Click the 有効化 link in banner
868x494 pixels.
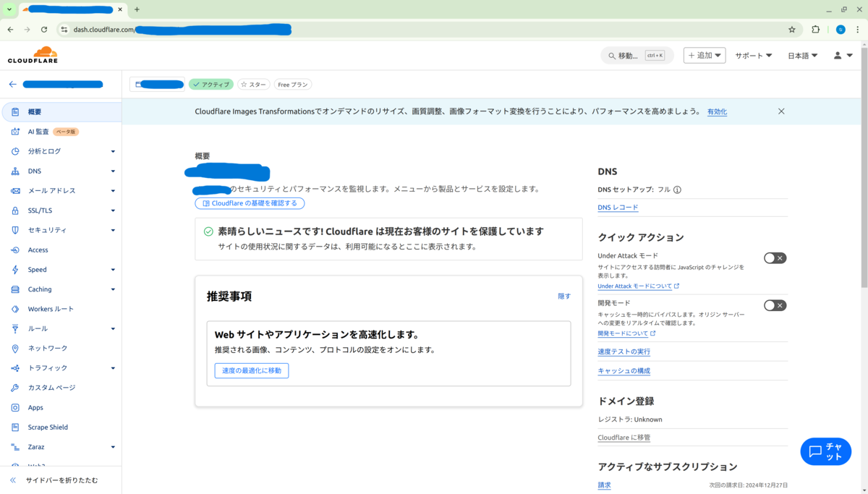click(717, 112)
